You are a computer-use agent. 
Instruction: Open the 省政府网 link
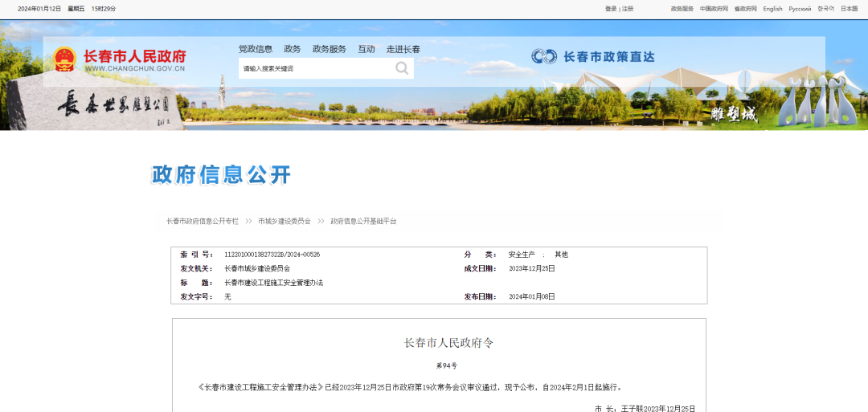coord(745,9)
